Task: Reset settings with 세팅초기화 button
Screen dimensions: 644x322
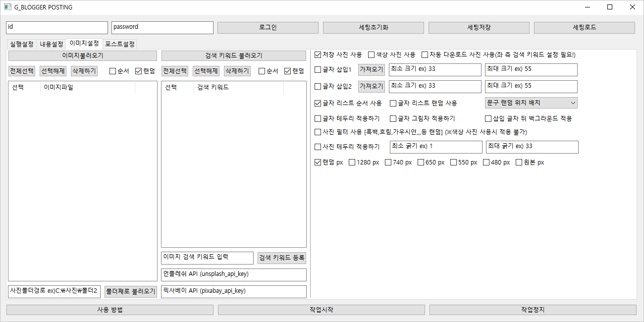Action: (373, 28)
